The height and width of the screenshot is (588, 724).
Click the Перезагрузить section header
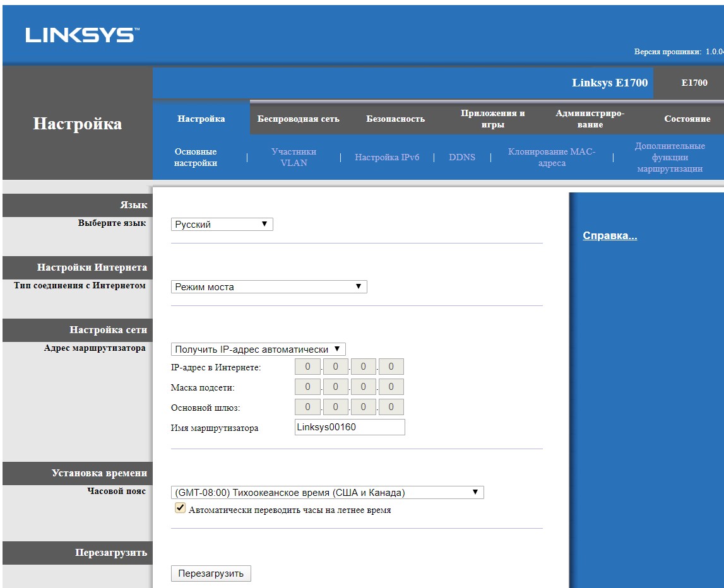tap(111, 553)
